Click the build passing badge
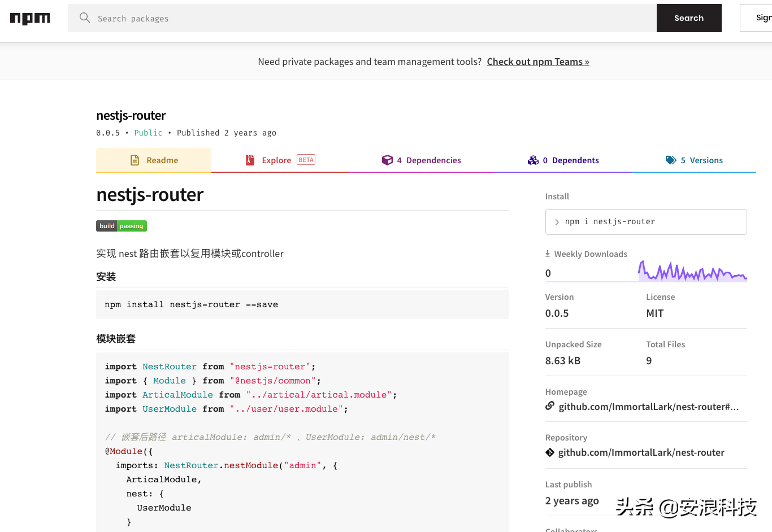This screenshot has height=532, width=772. tap(122, 226)
